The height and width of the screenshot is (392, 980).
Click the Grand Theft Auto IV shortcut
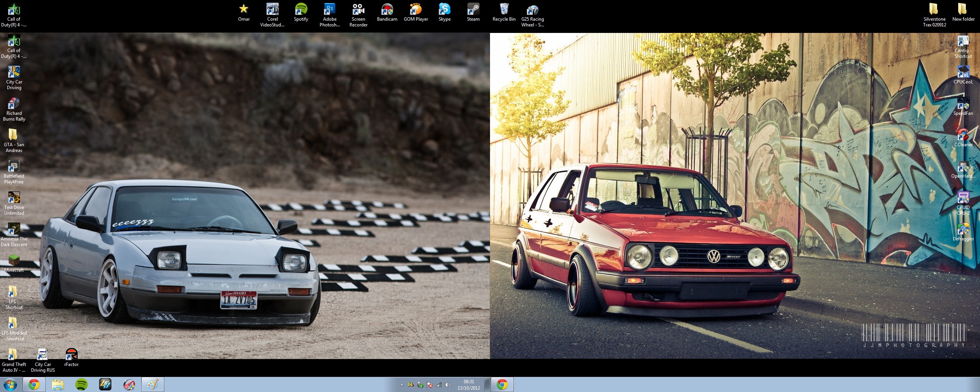tap(14, 360)
